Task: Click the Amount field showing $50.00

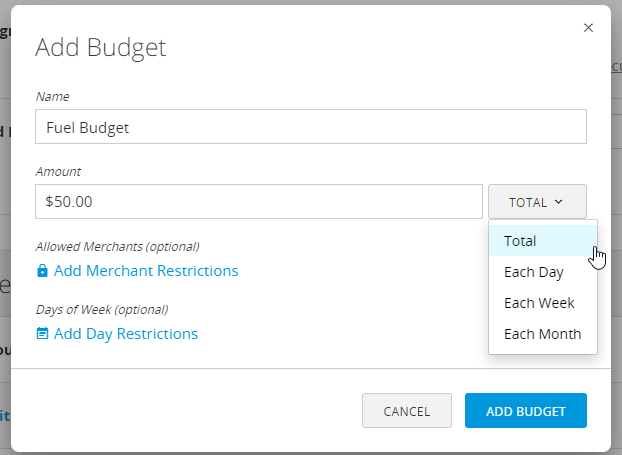Action: point(258,201)
